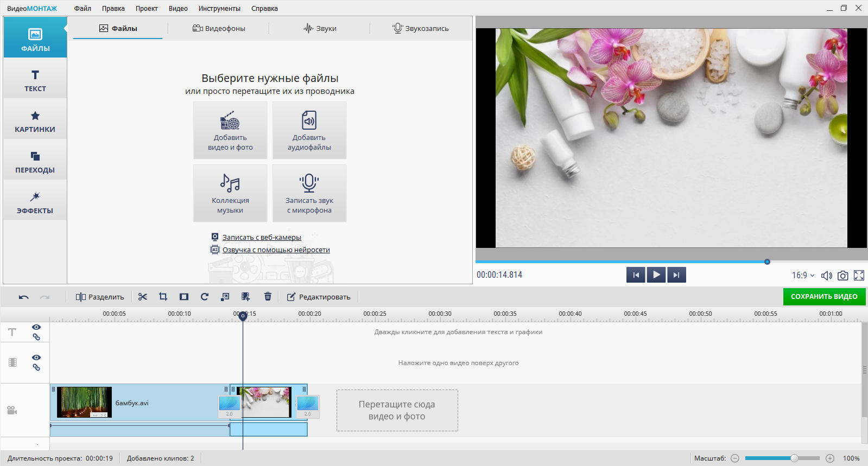This screenshot has height=466, width=868.
Task: Click the Редактировать button
Action: click(319, 297)
